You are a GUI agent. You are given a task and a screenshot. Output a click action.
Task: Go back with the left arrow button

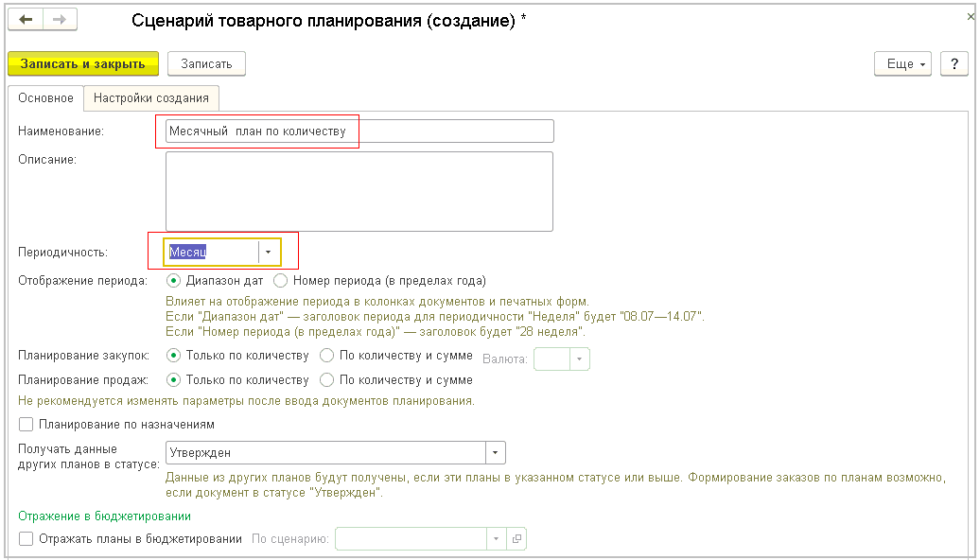pyautogui.click(x=26, y=19)
